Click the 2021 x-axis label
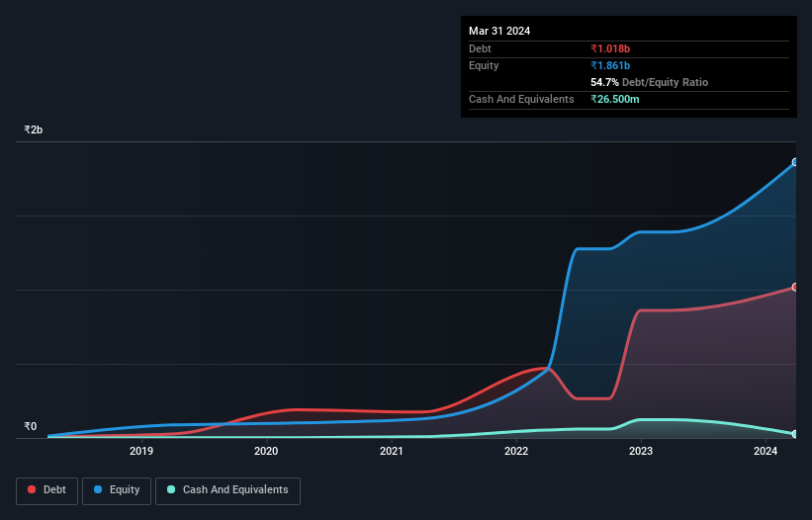812x520 pixels. point(391,451)
